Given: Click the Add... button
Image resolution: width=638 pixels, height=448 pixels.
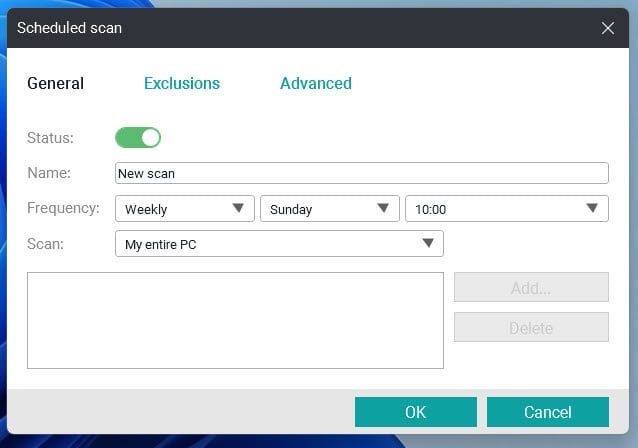Looking at the screenshot, I should point(531,287).
